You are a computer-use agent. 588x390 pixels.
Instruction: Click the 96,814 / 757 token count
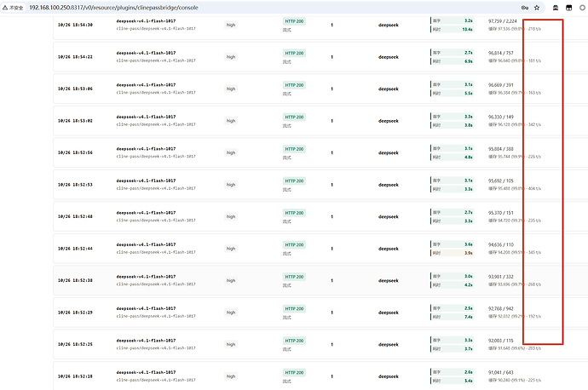(x=501, y=53)
